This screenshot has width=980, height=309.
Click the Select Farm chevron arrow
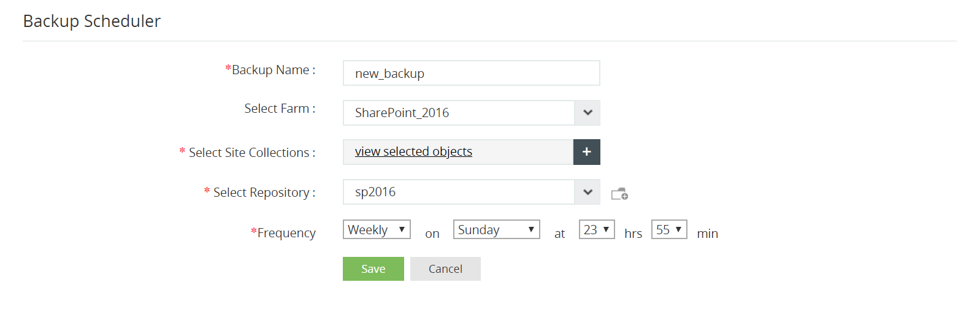point(587,113)
